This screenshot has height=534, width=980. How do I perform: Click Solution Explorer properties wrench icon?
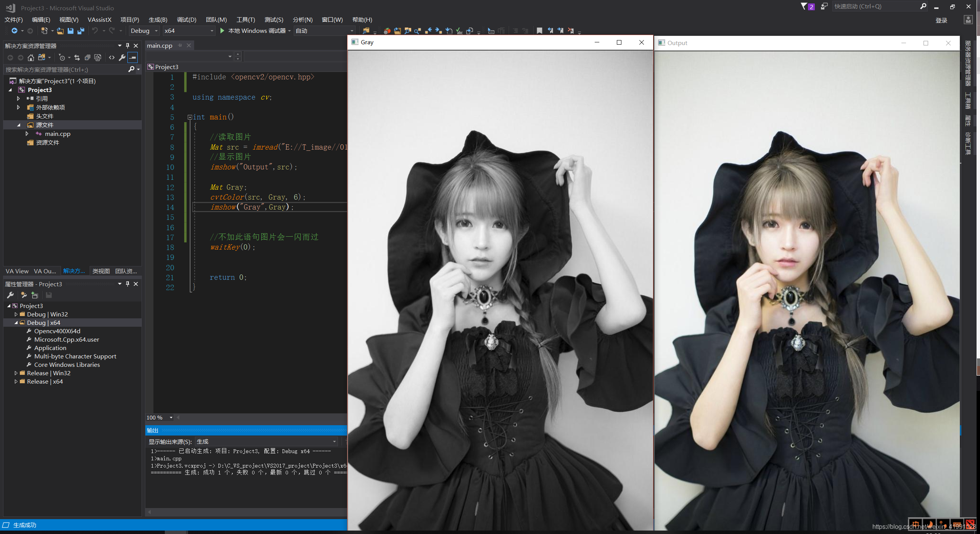coord(122,58)
